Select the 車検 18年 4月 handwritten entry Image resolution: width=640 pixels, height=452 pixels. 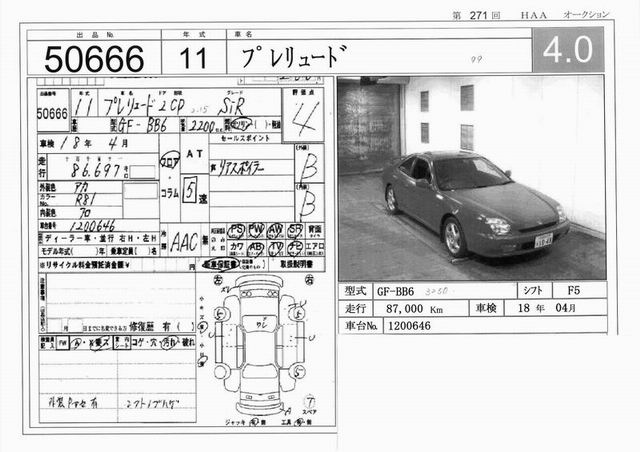(84, 143)
